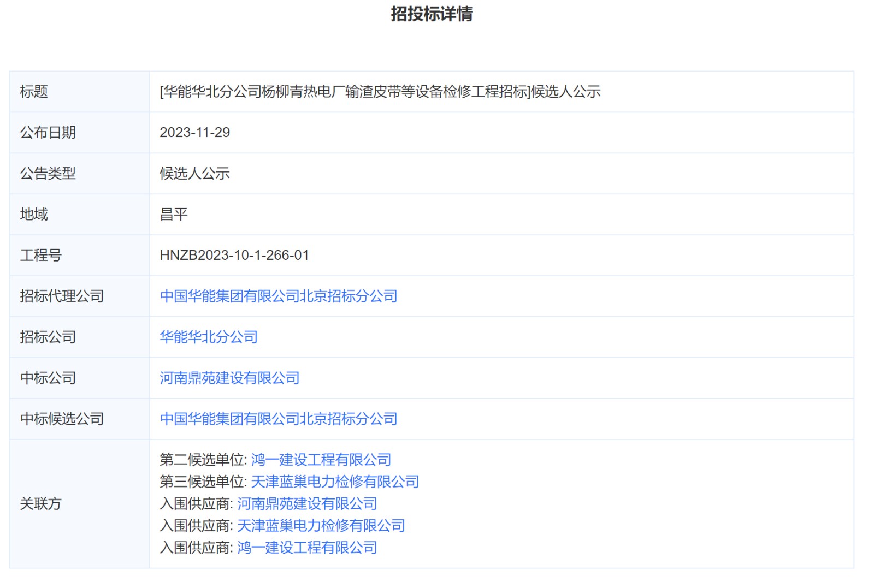Screen dimensions: 874x588
Task: Click the 公布日期 row label
Action: (48, 133)
